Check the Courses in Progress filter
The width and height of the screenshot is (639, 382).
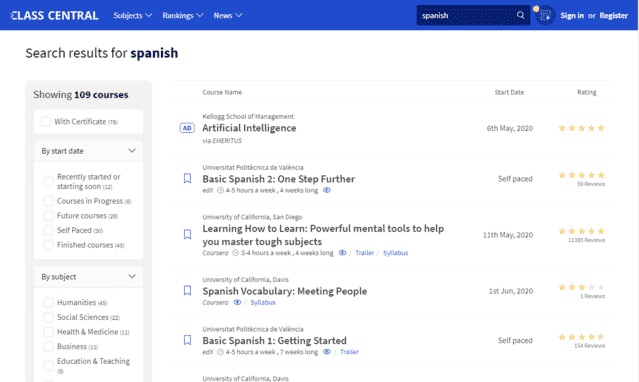tap(48, 201)
